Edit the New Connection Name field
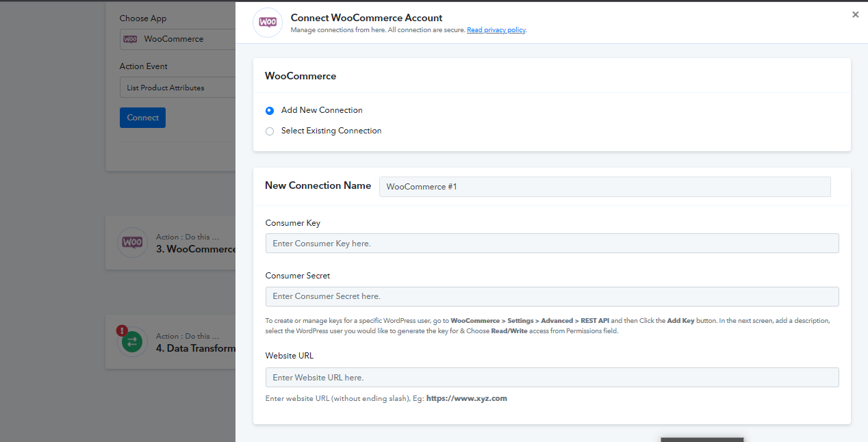 point(605,187)
